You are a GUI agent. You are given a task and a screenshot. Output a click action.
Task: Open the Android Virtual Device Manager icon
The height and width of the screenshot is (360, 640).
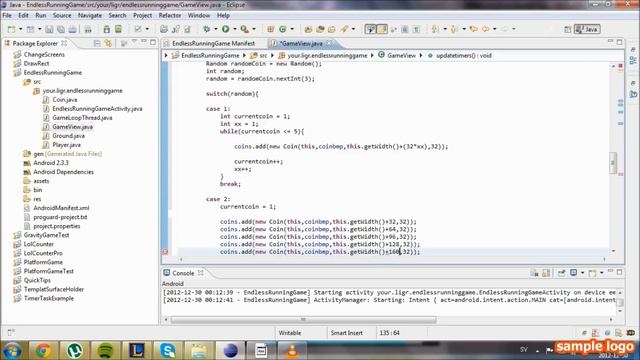coord(118,29)
